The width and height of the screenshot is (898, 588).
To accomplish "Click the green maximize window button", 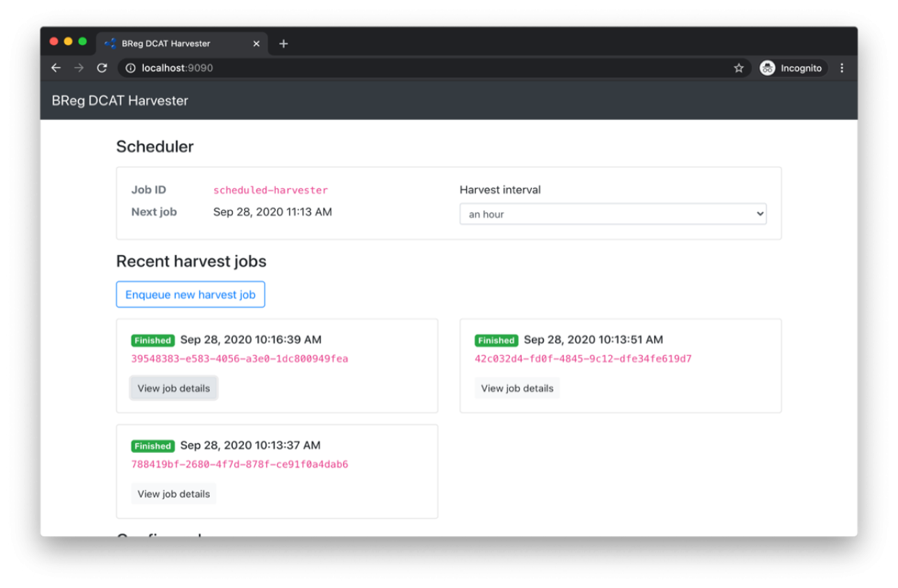I will point(82,42).
